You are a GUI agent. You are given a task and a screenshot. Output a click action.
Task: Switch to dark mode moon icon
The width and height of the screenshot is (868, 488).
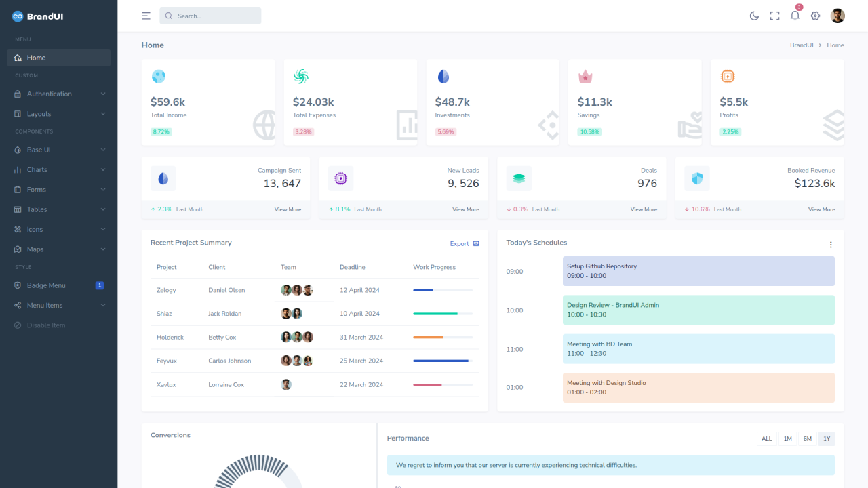(754, 16)
